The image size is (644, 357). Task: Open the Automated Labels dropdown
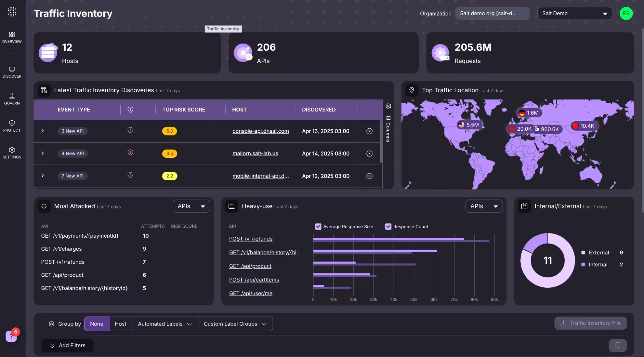point(164,324)
